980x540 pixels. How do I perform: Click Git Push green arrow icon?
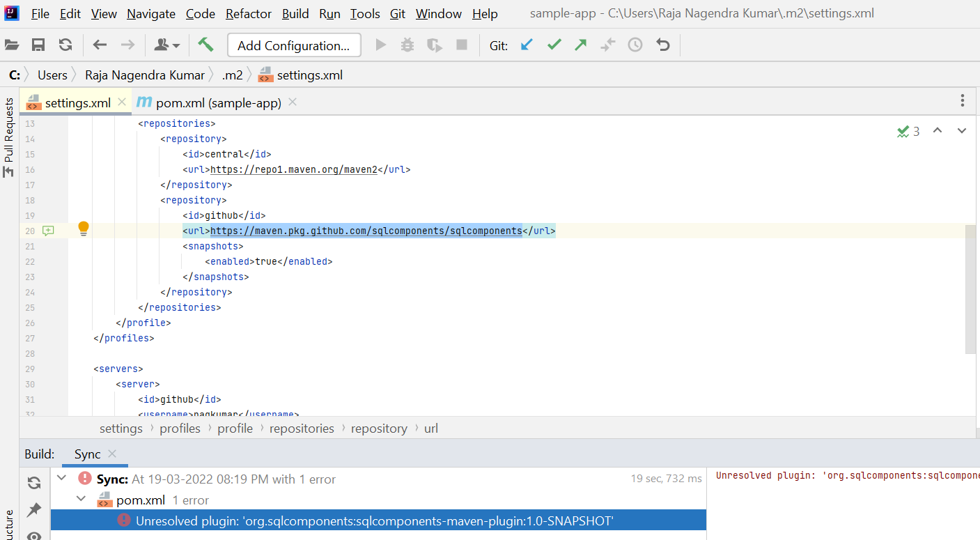click(581, 45)
